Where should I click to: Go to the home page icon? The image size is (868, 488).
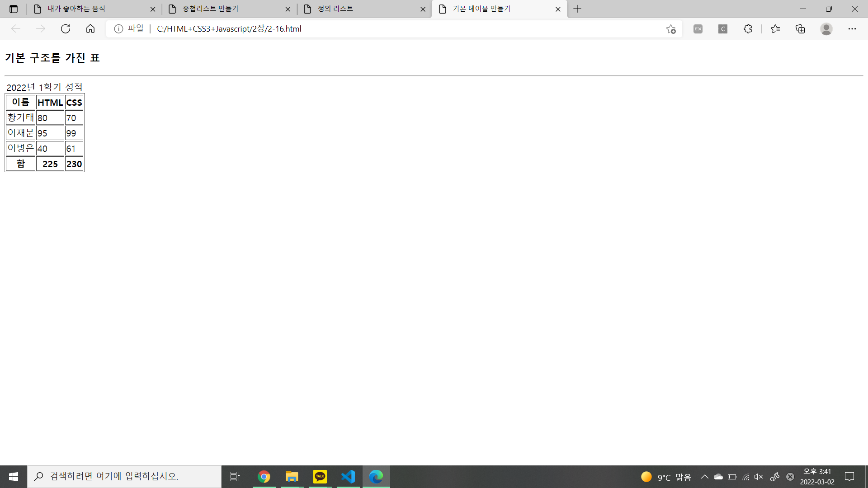90,29
